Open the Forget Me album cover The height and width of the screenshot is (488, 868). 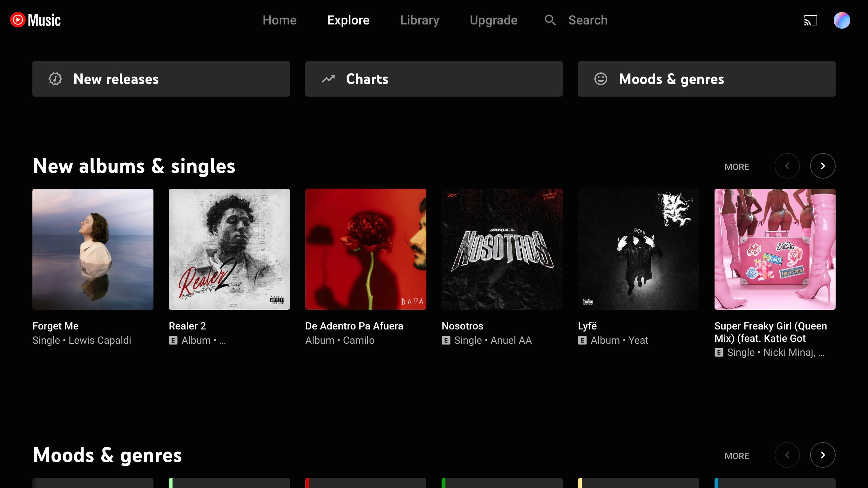(93, 249)
